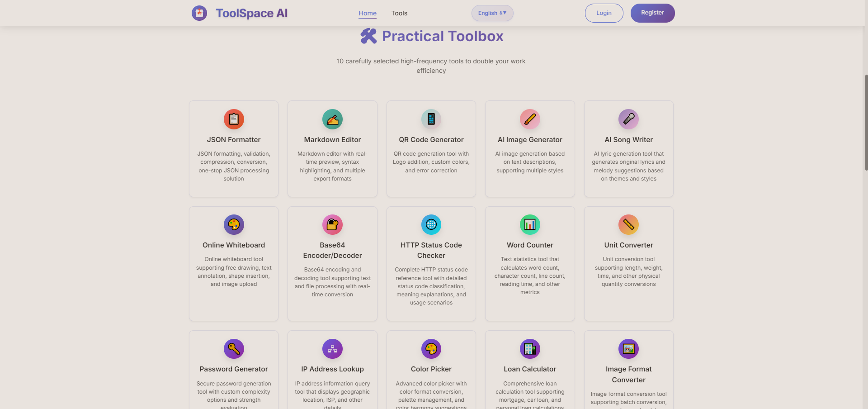Open the English language dropdown

click(492, 13)
